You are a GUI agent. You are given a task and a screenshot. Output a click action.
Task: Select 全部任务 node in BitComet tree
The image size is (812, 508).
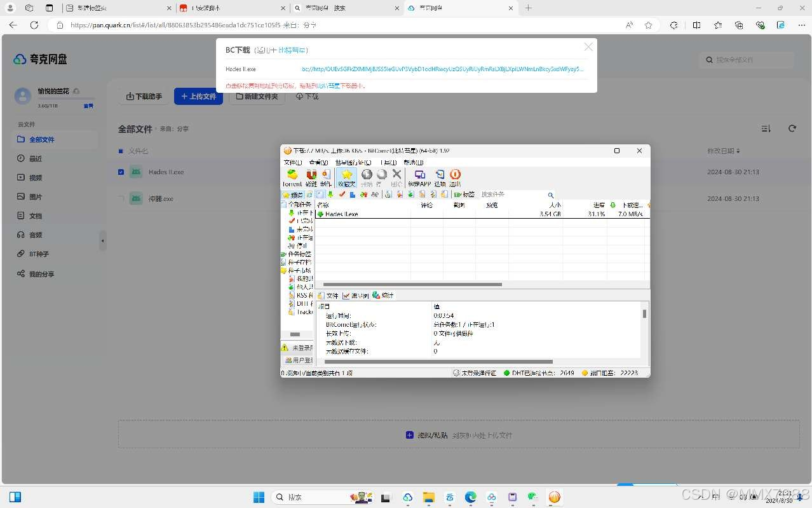(297, 205)
